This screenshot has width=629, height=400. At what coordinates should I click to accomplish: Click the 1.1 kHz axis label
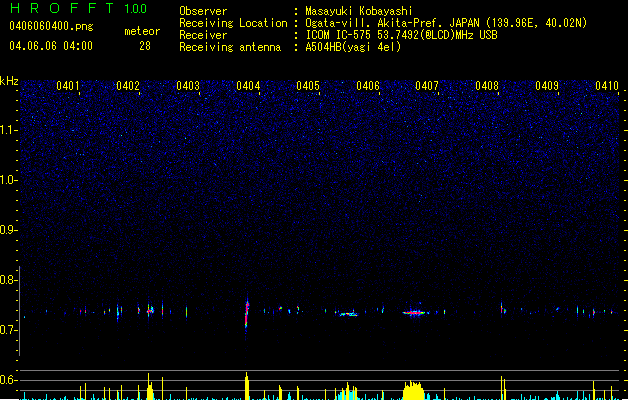8,130
